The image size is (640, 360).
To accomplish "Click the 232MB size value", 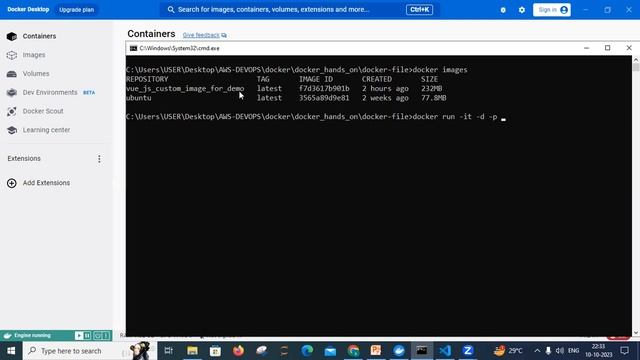I will 432,89.
